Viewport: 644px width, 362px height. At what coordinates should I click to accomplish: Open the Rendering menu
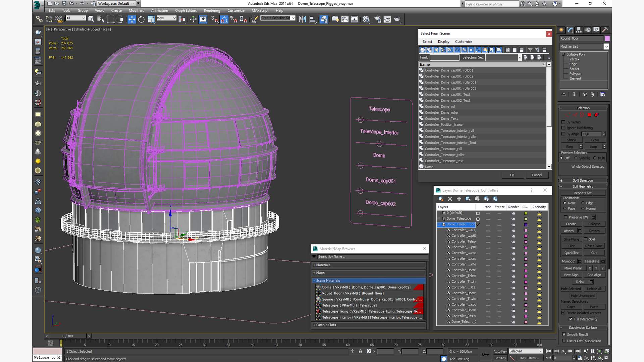pos(212,10)
